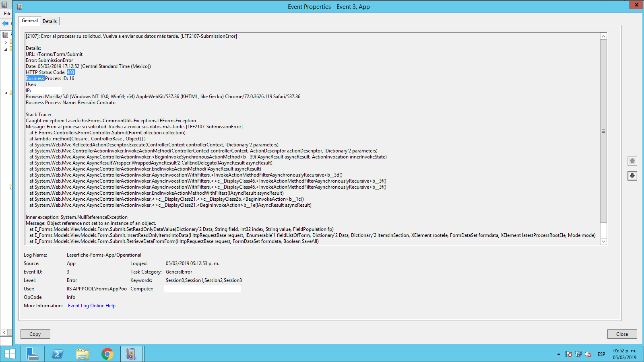Open File Explorer from taskbar
Viewport: 644px width, 362px height.
click(83, 354)
